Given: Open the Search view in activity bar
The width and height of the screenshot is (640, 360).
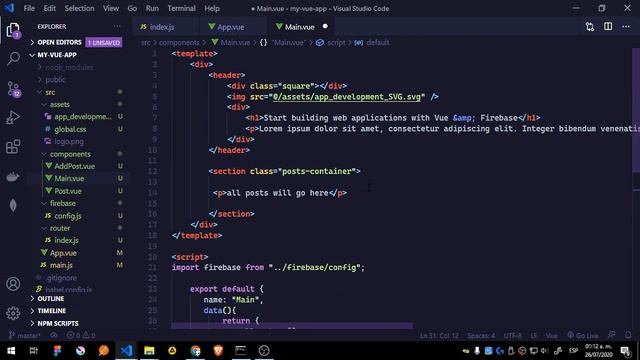Looking at the screenshot, I should [13, 58].
